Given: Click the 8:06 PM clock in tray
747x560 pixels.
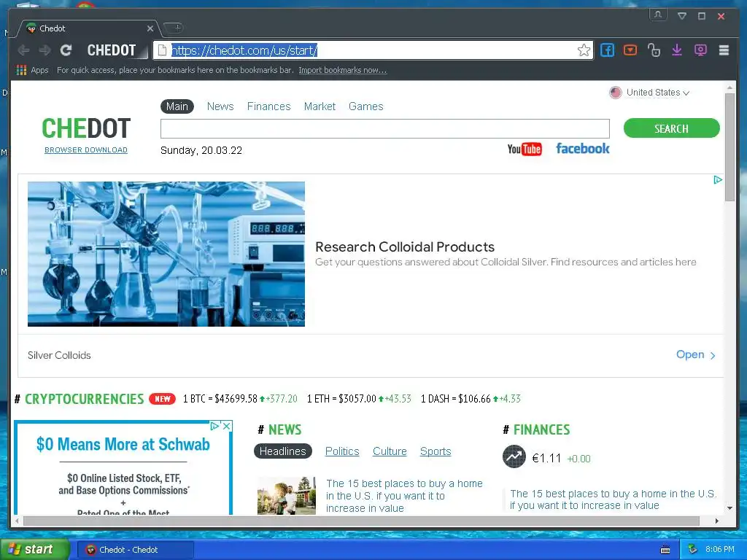Looking at the screenshot, I should coord(720,550).
